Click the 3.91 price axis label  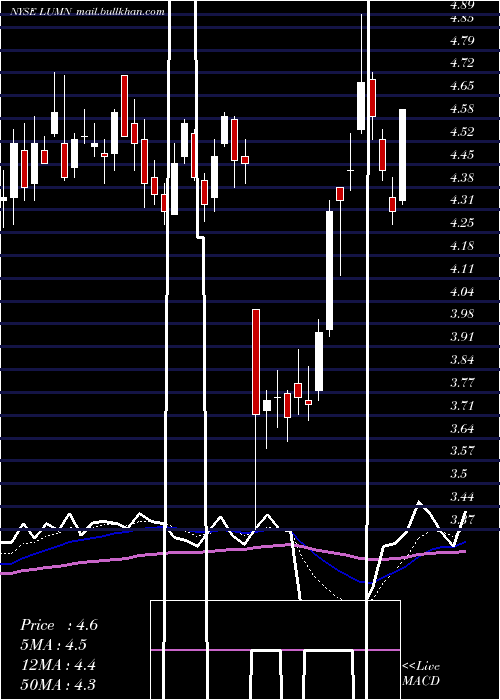pos(462,337)
